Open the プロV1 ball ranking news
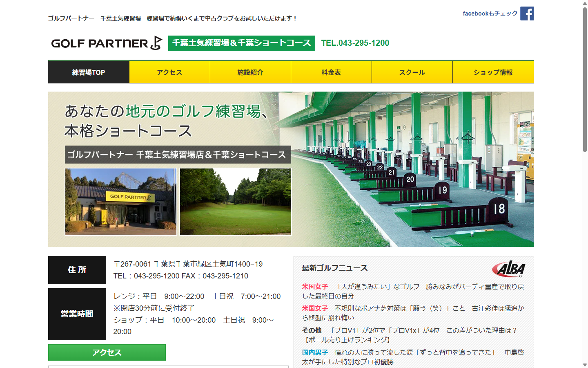The image size is (588, 368). click(x=410, y=335)
